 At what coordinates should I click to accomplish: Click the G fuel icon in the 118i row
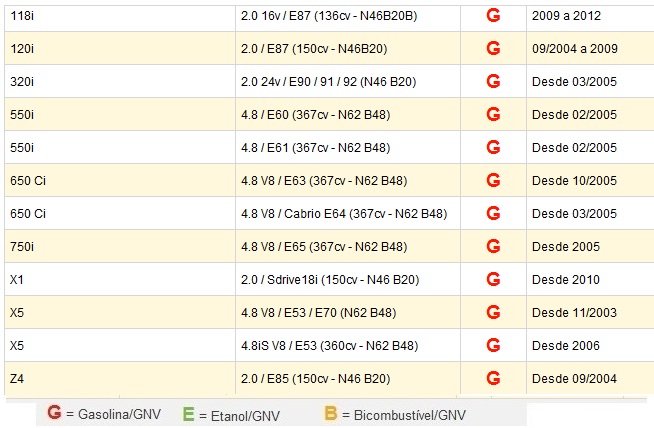tap(493, 16)
